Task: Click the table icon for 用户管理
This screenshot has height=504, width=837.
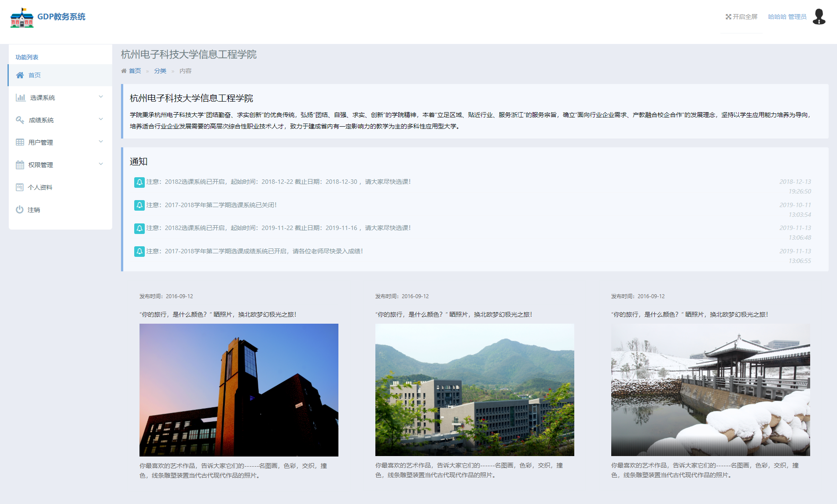Action: pos(20,142)
